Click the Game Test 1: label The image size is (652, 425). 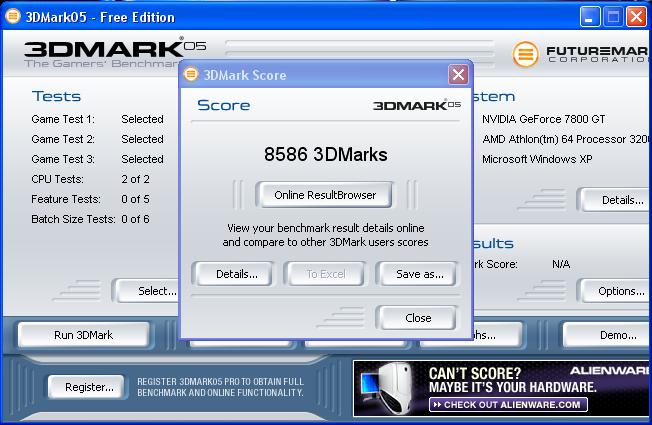63,119
